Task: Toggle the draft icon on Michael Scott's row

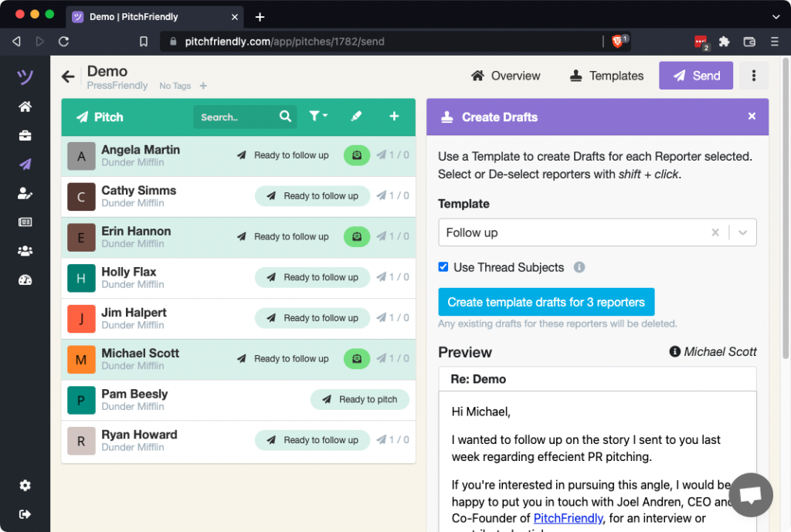Action: pos(356,358)
